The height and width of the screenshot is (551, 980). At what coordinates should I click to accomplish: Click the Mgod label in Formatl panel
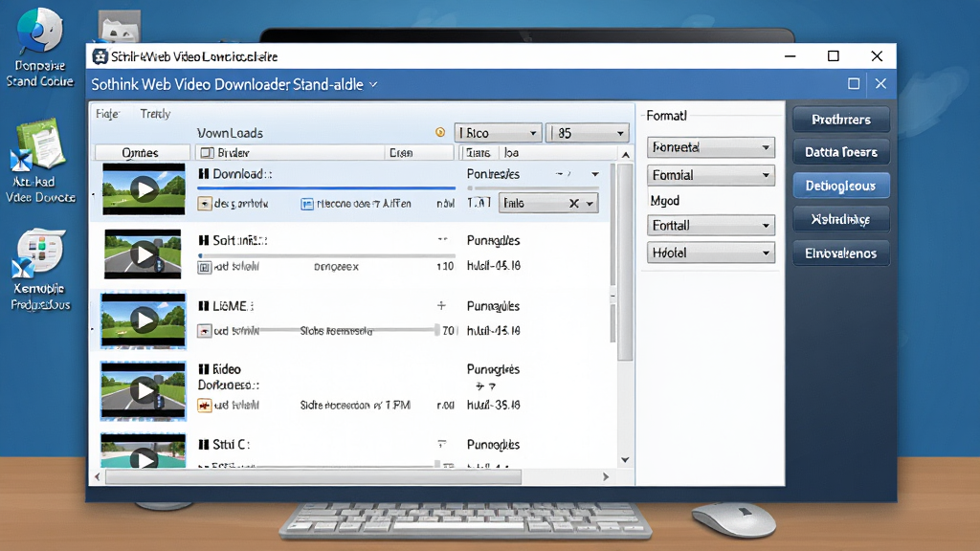664,201
